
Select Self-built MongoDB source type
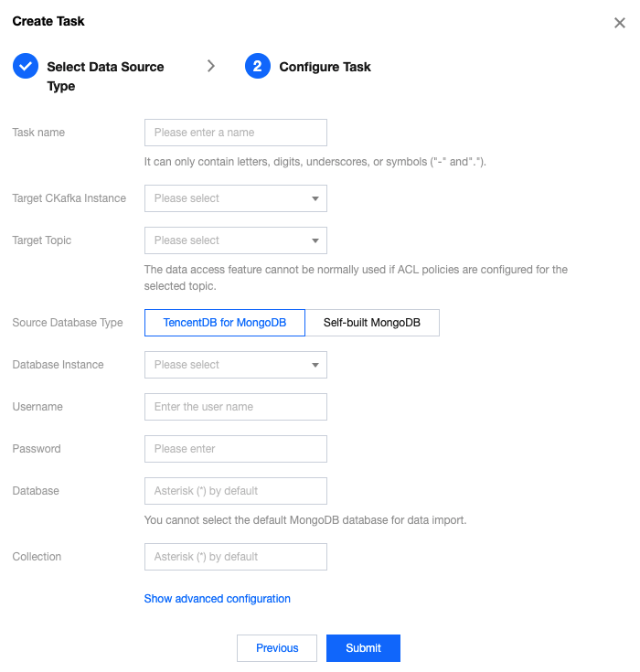point(372,323)
